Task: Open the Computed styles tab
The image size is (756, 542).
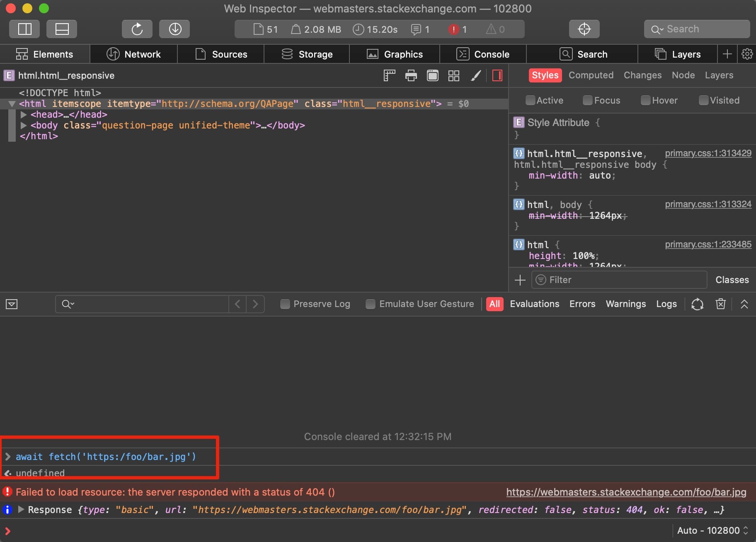Action: (591, 75)
